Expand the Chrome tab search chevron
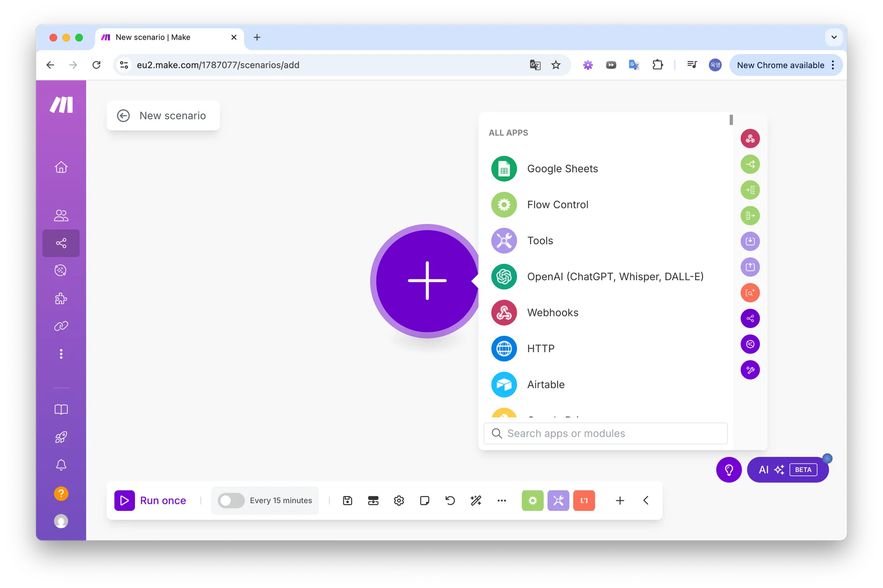 [x=834, y=37]
